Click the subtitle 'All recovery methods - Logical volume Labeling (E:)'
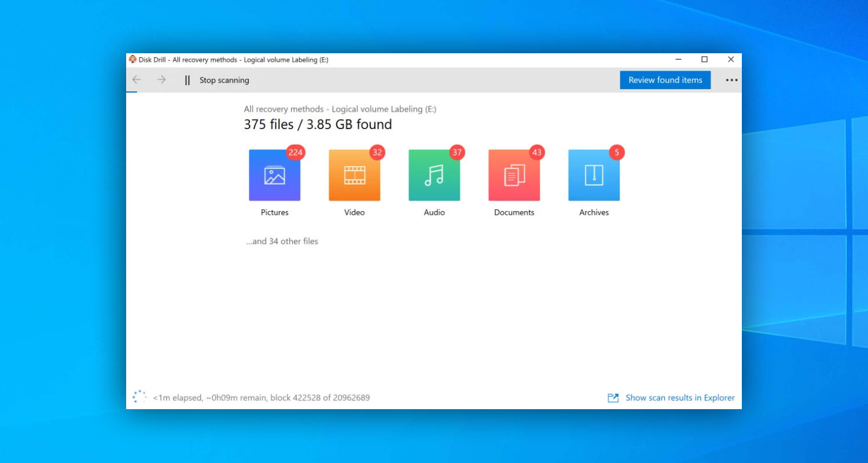868x463 pixels. tap(340, 109)
